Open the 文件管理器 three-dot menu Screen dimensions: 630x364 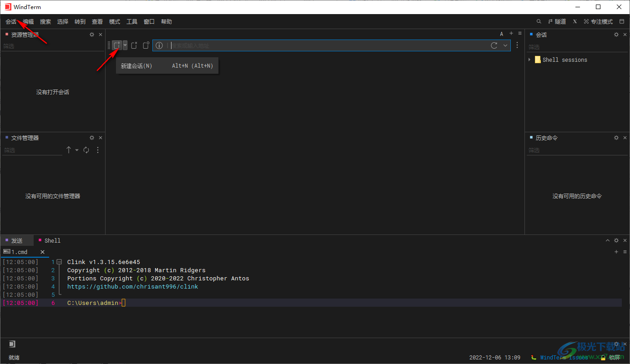[x=98, y=150]
